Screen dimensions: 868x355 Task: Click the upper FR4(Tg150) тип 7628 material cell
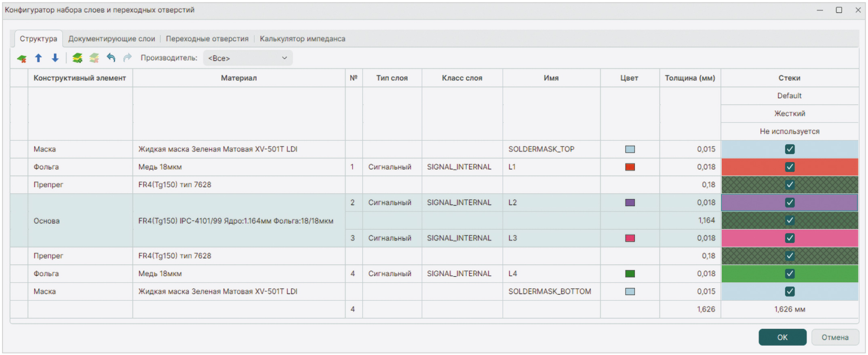[239, 185]
